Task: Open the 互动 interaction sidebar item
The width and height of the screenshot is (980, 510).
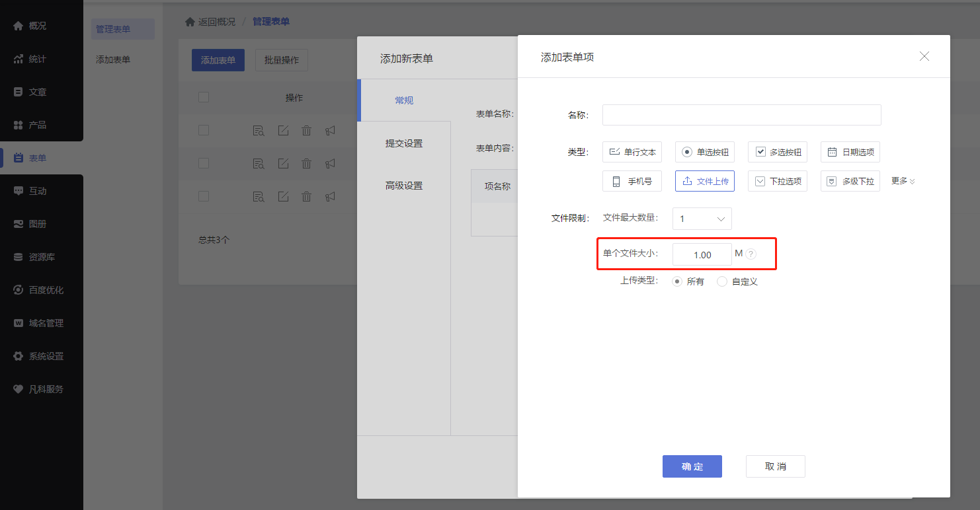Action: click(x=41, y=191)
